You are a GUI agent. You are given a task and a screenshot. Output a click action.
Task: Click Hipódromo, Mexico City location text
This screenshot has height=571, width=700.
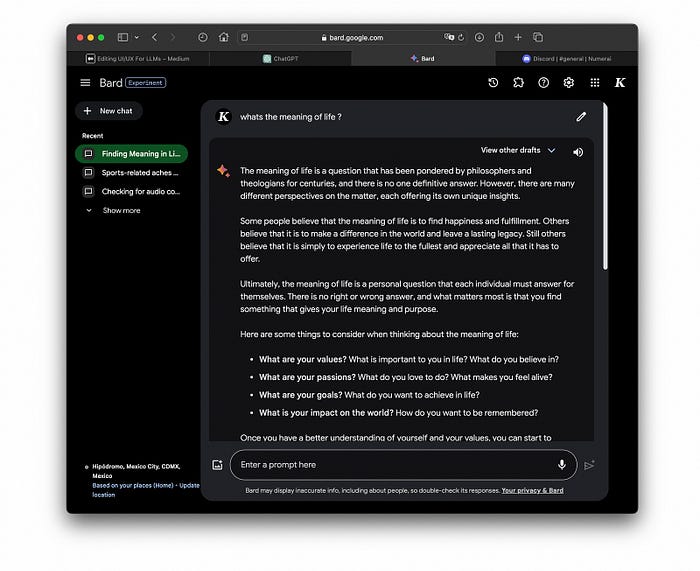tap(136, 471)
